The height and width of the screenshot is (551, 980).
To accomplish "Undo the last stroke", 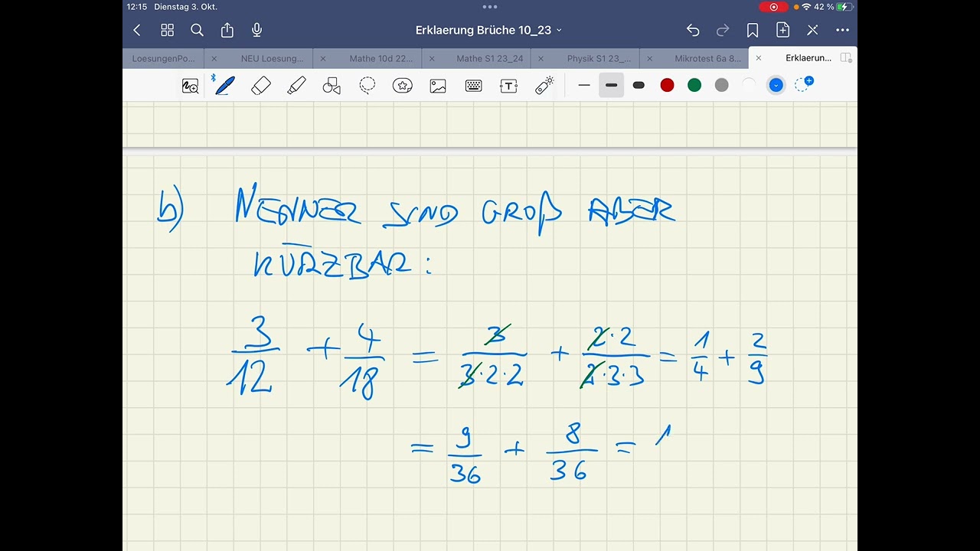I will point(693,30).
